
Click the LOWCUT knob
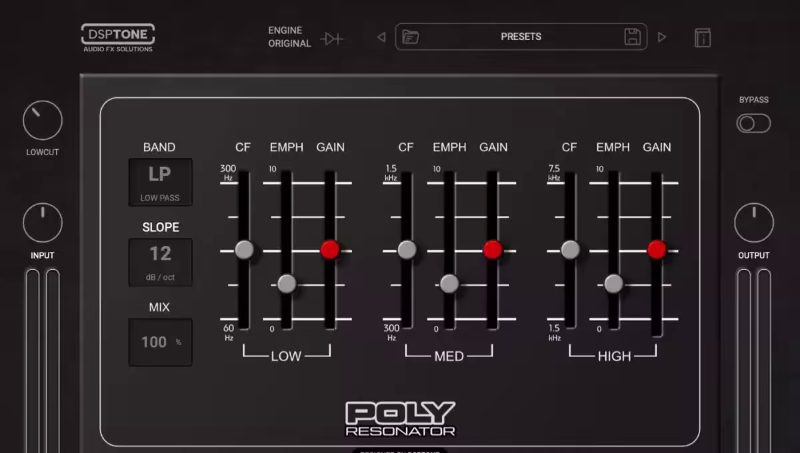(42, 121)
